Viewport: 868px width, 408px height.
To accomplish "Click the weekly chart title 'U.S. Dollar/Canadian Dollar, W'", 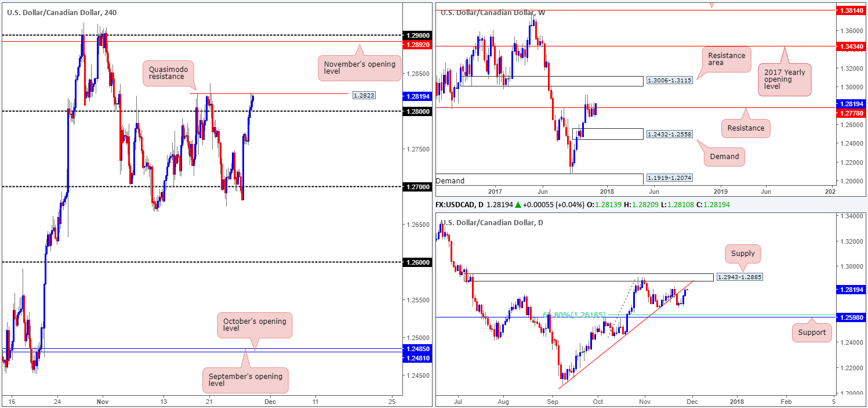I will 493,12.
